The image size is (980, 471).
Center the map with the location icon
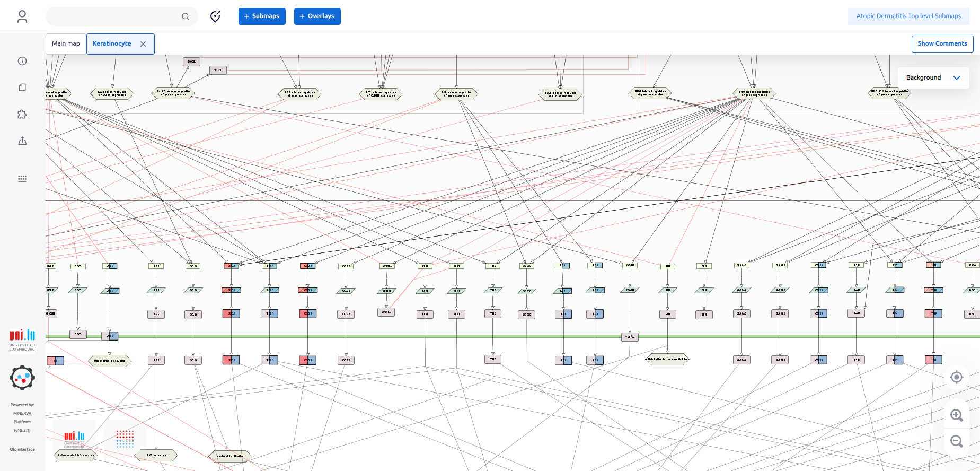click(x=956, y=377)
